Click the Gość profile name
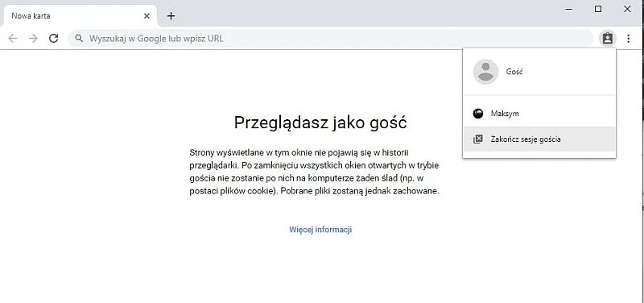This screenshot has height=303, width=644. pos(514,72)
